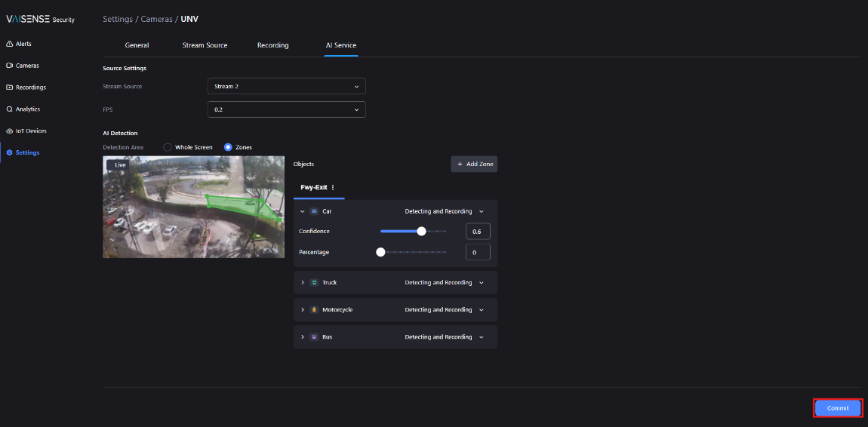Select Zones detection area radio
This screenshot has width=868, height=427.
click(x=228, y=147)
